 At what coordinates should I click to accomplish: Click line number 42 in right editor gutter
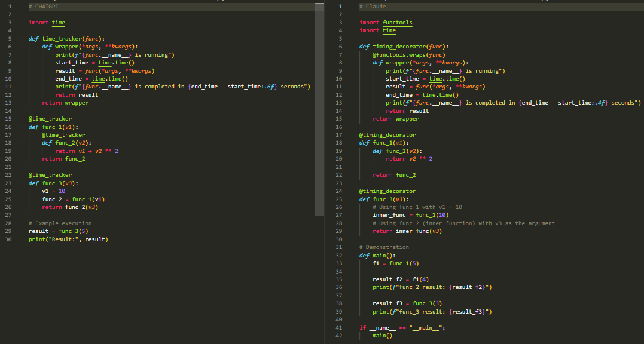(x=340, y=336)
